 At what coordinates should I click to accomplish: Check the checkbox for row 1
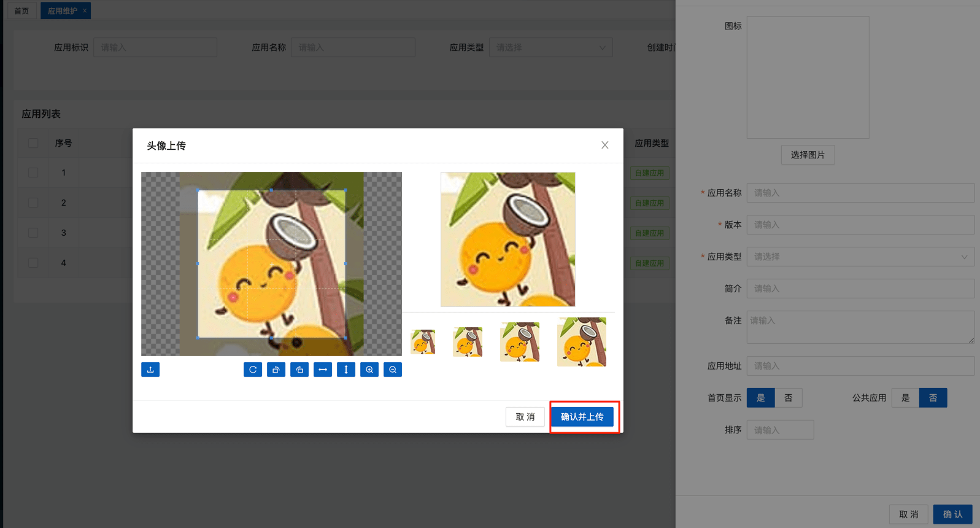click(x=33, y=173)
